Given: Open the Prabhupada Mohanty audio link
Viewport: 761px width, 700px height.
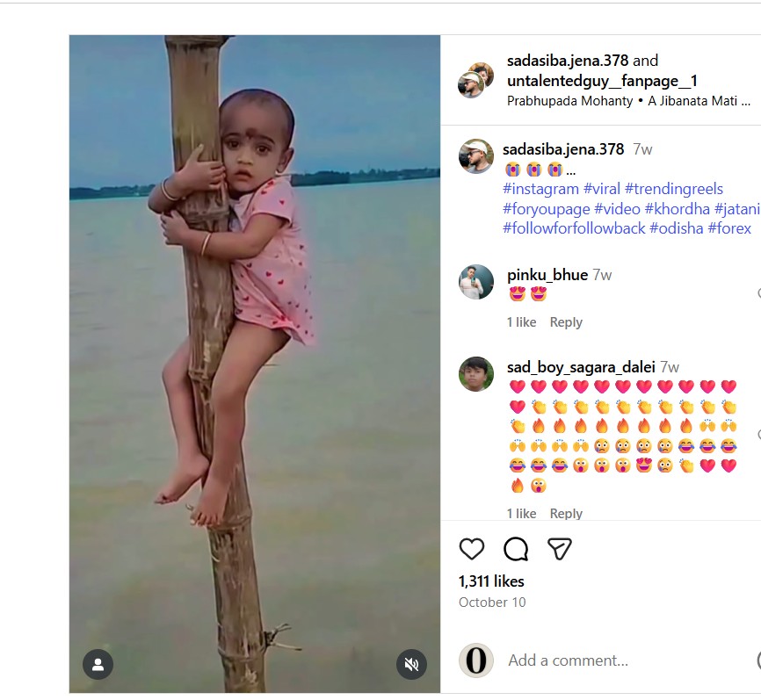Looking at the screenshot, I should pyautogui.click(x=569, y=101).
